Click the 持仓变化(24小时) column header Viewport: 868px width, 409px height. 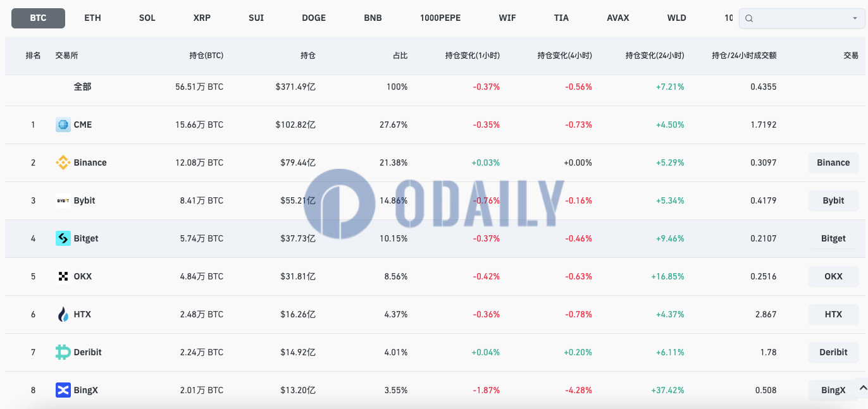[x=654, y=56]
